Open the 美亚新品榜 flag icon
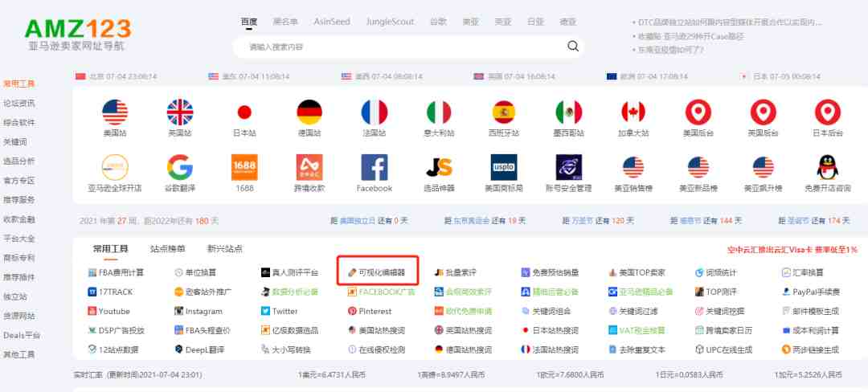 pyautogui.click(x=698, y=167)
